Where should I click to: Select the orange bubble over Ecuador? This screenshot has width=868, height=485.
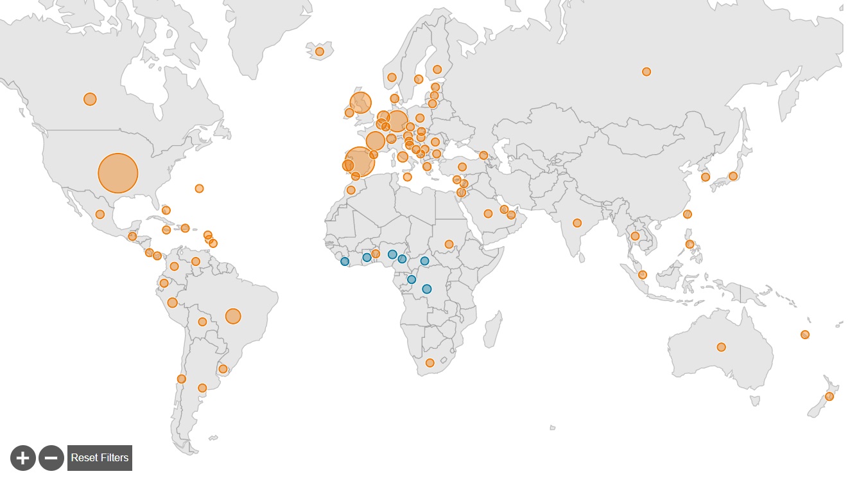tap(164, 283)
